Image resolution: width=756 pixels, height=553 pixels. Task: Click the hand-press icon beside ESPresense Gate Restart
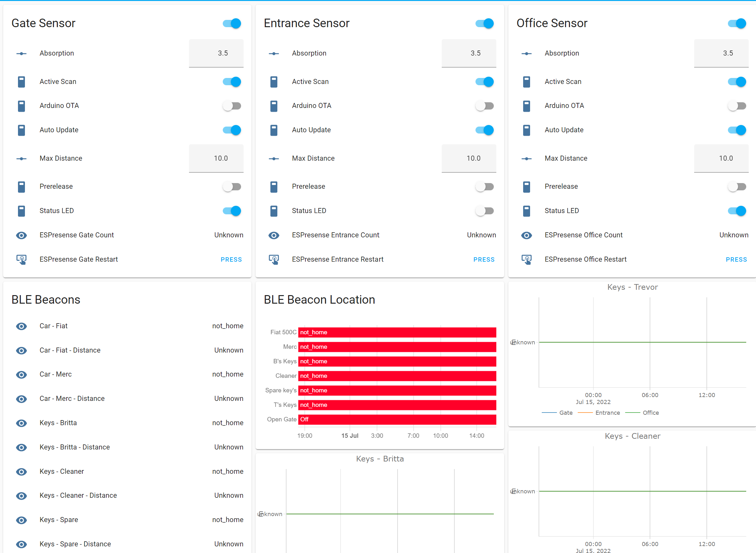coord(21,260)
